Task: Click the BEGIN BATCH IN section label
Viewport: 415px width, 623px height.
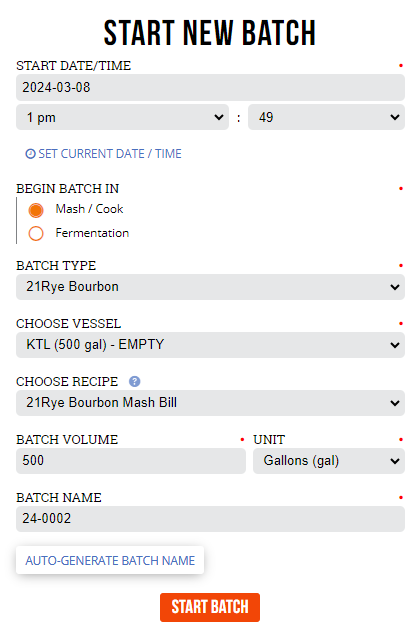Action: (x=68, y=188)
